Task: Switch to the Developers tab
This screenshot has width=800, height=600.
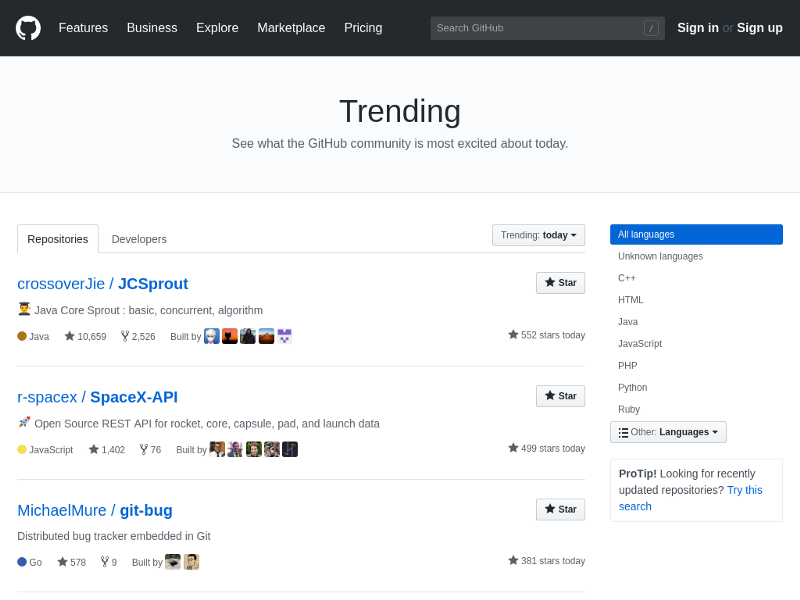Action: 139,239
